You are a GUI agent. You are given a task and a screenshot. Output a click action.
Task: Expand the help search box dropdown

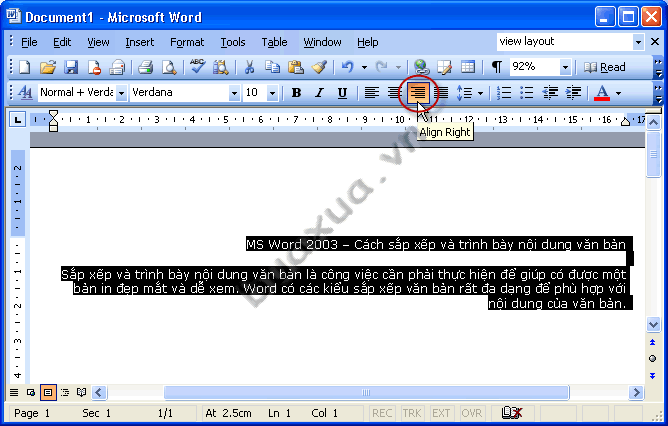coord(638,42)
